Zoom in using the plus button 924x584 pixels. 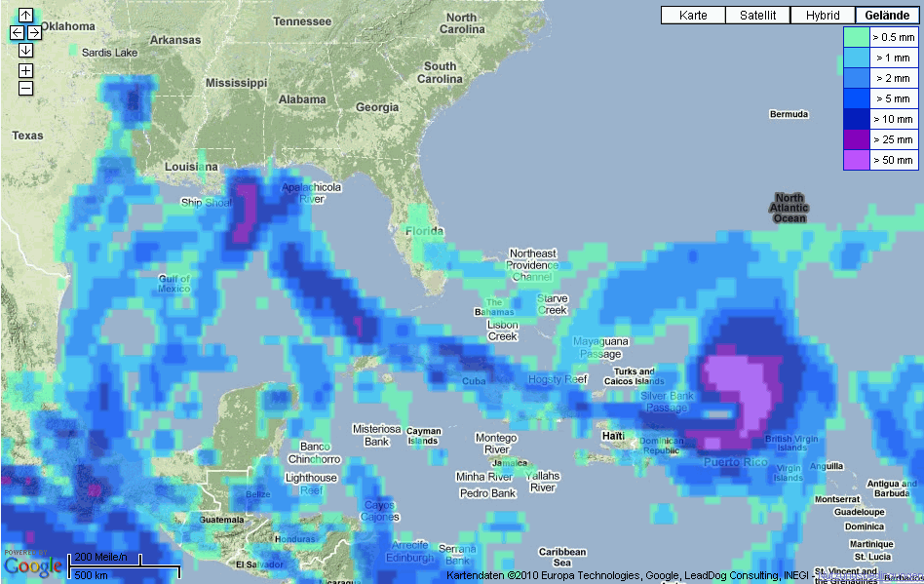[x=25, y=70]
